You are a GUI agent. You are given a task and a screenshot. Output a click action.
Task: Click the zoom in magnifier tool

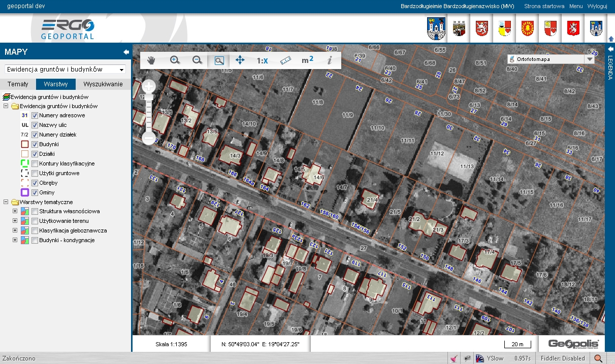(175, 60)
